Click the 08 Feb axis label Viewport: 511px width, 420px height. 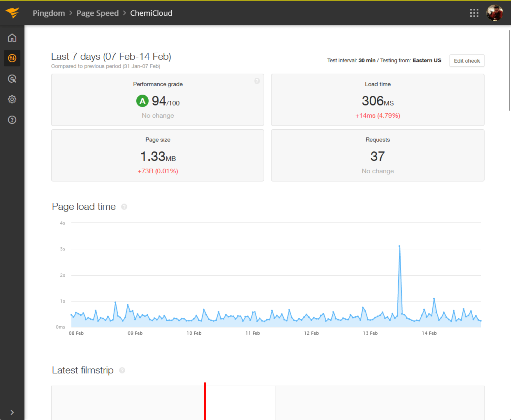click(x=76, y=333)
